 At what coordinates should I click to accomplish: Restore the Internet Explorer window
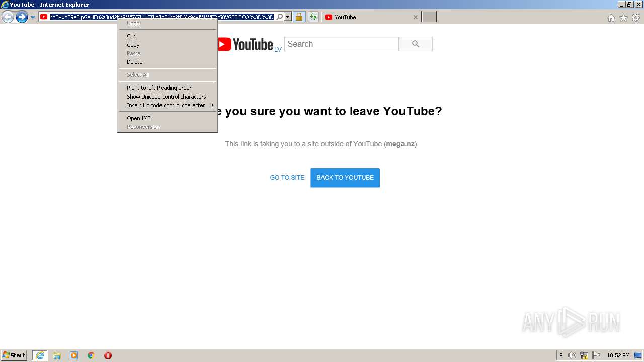tap(629, 5)
